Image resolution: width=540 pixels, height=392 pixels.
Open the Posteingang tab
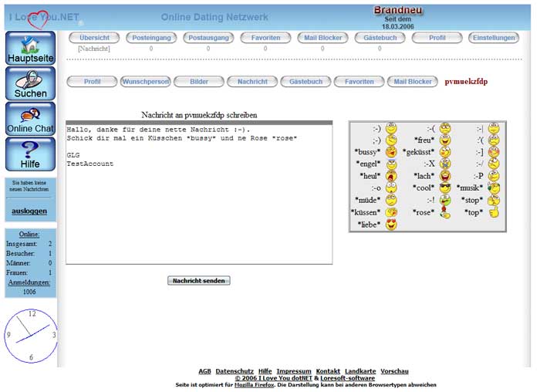click(150, 37)
